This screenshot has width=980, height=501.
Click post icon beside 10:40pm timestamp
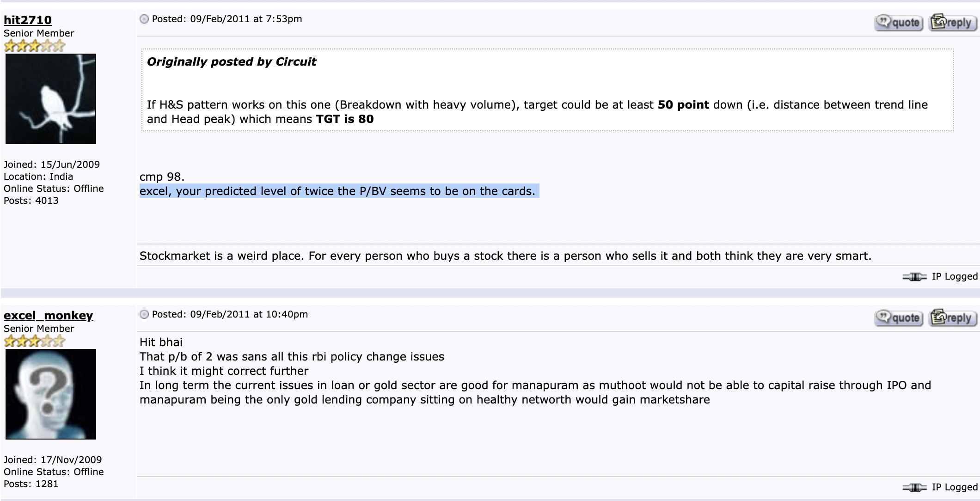click(x=144, y=314)
